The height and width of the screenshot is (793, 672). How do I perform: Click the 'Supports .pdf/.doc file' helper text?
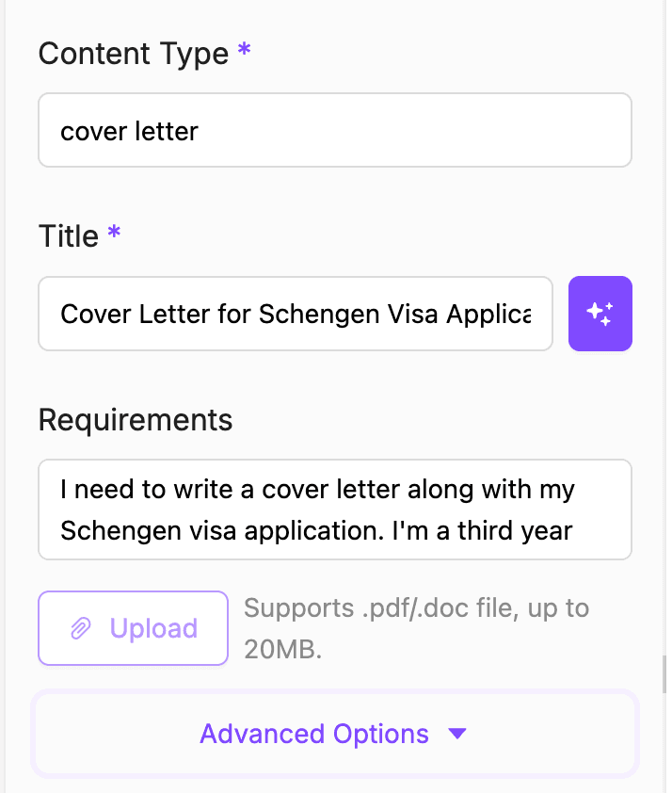tap(416, 607)
